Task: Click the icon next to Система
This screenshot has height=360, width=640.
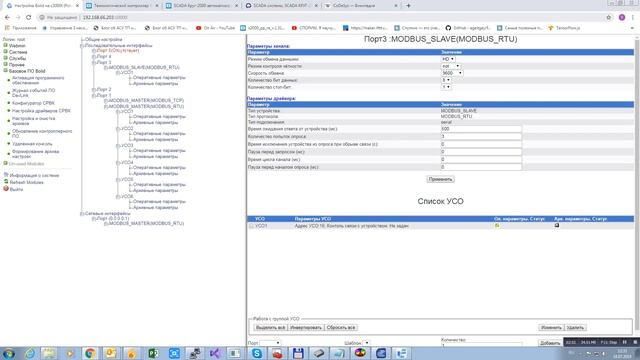Action: pyautogui.click(x=6, y=52)
